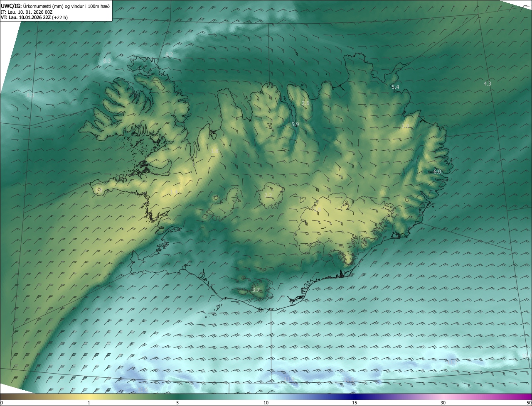
Task: Click the 2.2 value label on central glacier
Action: pos(268,195)
